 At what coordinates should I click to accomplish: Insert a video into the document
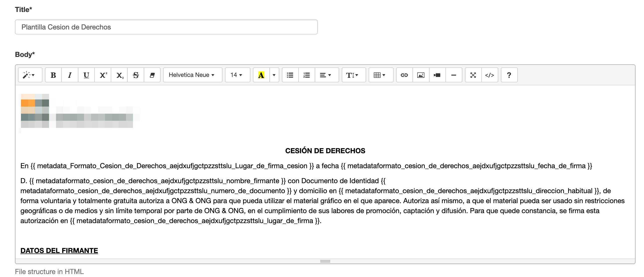click(437, 75)
